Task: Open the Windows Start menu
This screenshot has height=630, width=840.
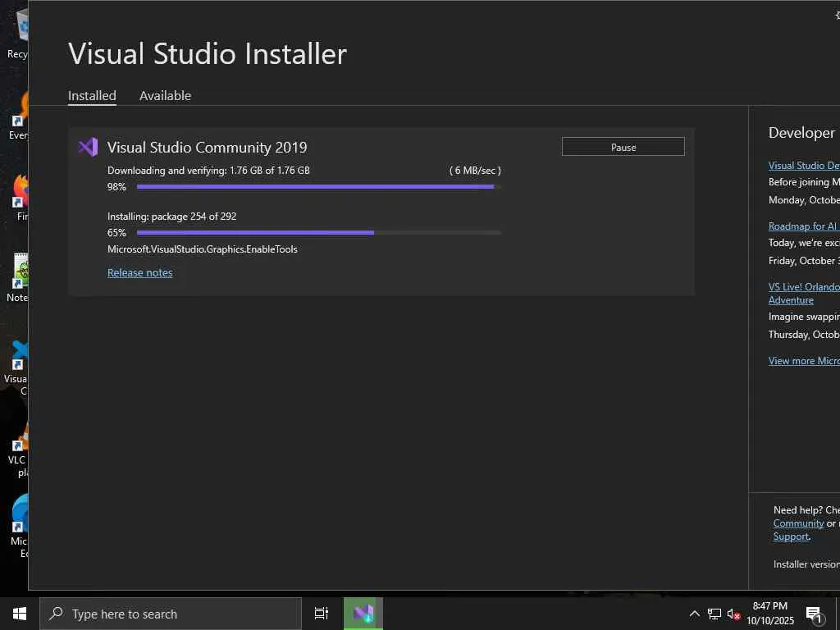Action: point(20,614)
